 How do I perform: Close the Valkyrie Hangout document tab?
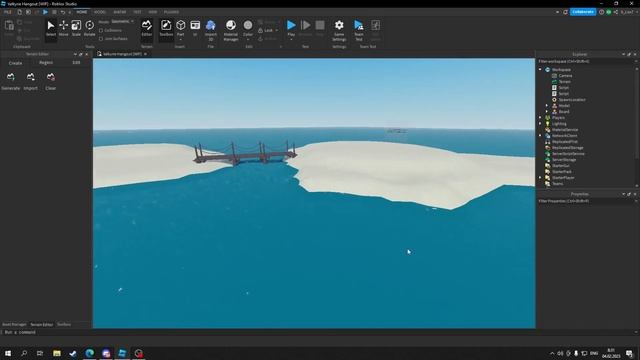(x=145, y=54)
